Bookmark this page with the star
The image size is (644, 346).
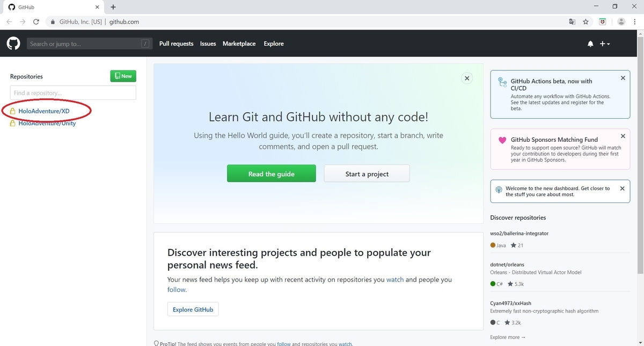click(586, 22)
